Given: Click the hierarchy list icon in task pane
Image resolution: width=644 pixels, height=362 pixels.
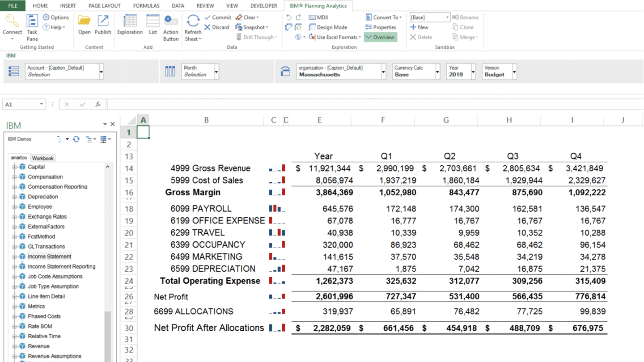Looking at the screenshot, I should pos(89,139).
